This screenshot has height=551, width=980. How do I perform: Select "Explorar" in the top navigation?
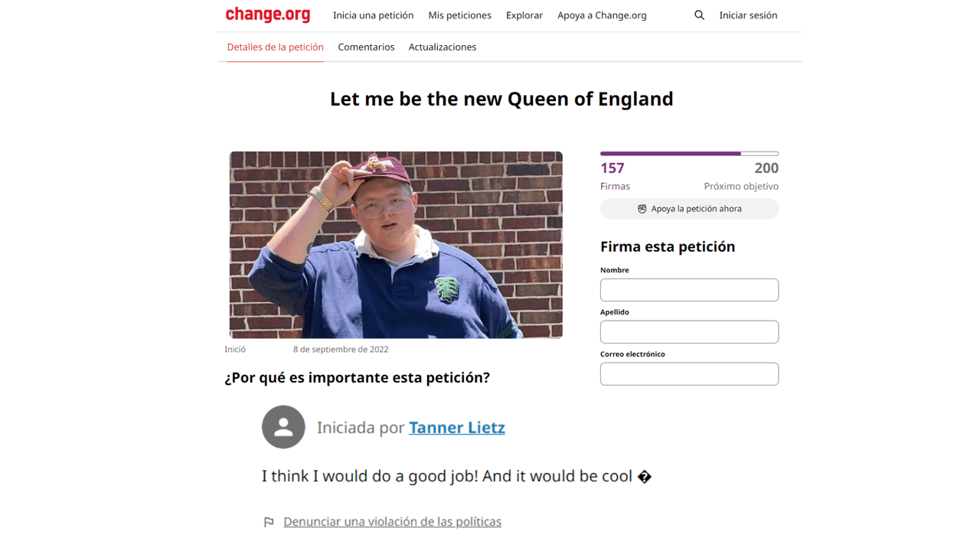[524, 15]
